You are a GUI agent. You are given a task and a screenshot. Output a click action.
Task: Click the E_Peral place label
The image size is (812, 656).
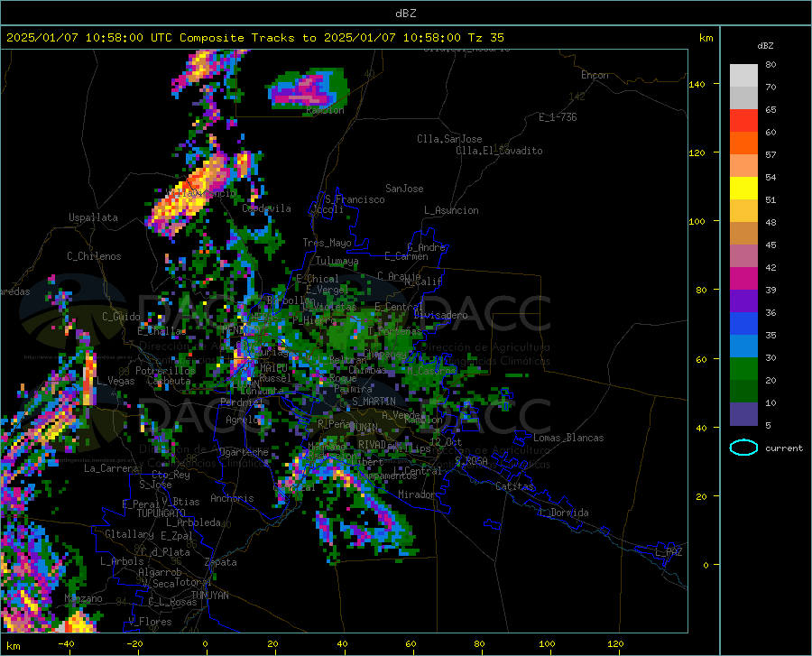pos(141,504)
